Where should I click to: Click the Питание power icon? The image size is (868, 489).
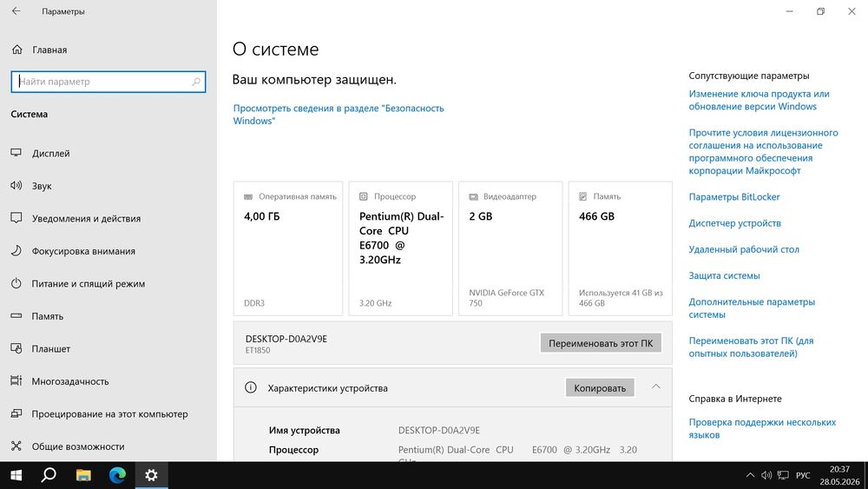pos(16,283)
